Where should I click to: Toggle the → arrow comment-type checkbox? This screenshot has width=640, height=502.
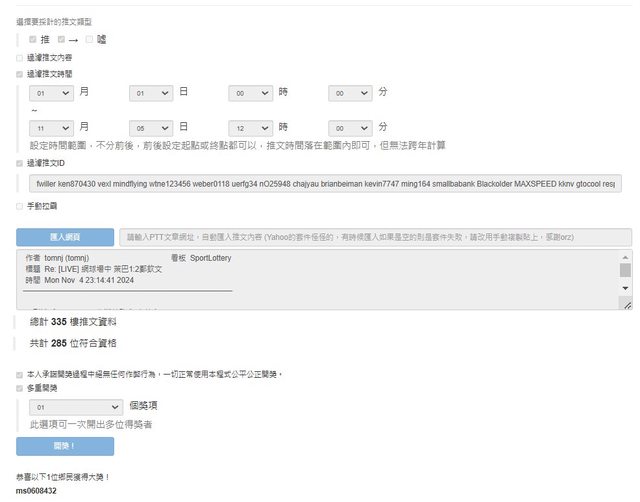[x=61, y=39]
